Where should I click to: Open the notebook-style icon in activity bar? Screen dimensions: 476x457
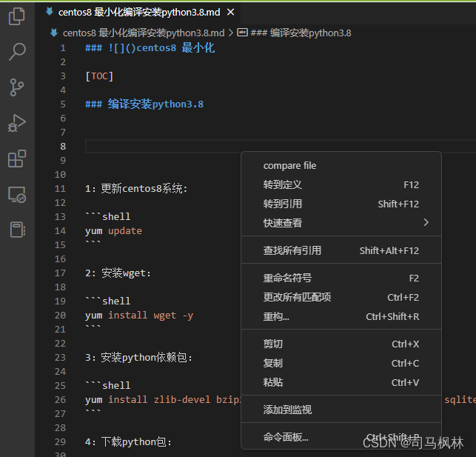(17, 230)
